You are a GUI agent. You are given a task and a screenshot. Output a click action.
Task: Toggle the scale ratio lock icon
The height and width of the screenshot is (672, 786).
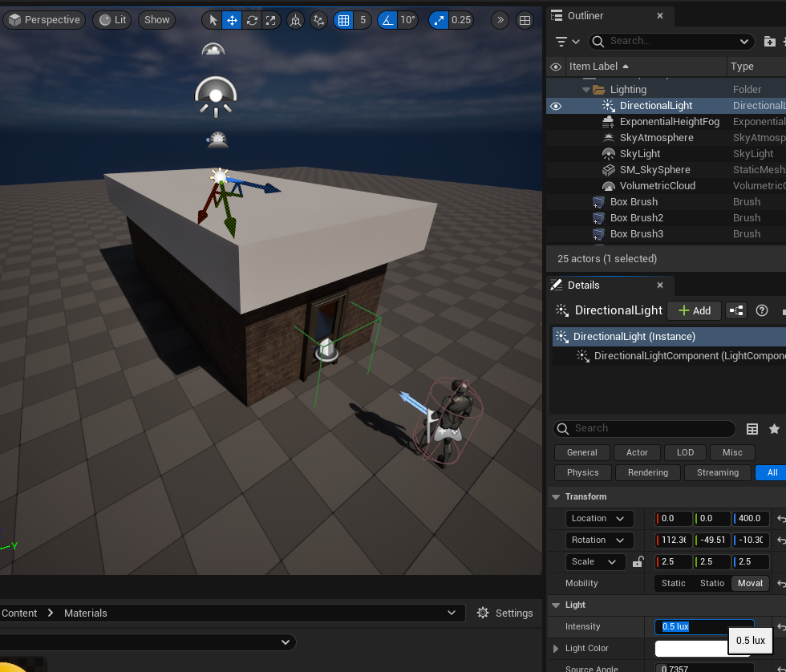click(638, 562)
